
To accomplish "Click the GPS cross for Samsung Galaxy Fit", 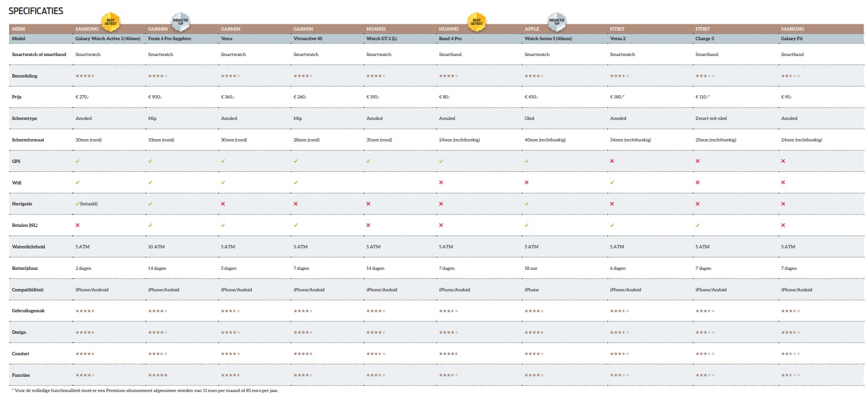I will [783, 161].
